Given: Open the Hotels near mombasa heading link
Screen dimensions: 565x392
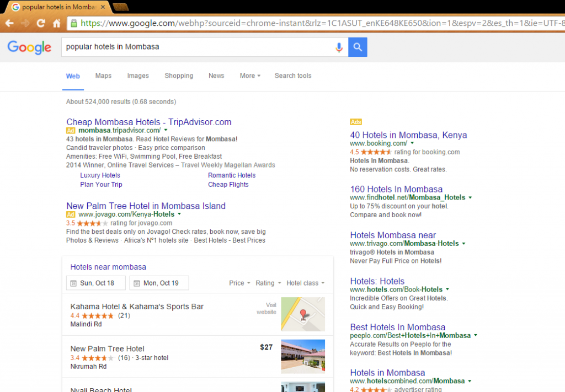Looking at the screenshot, I should click(x=108, y=267).
